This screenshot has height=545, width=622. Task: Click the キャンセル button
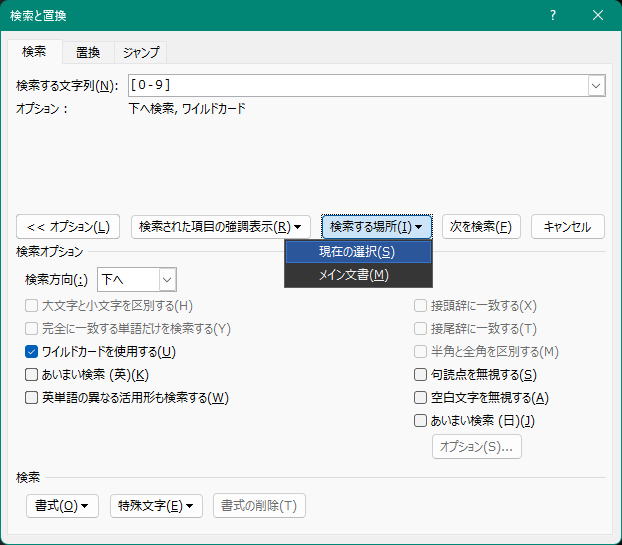coord(568,227)
